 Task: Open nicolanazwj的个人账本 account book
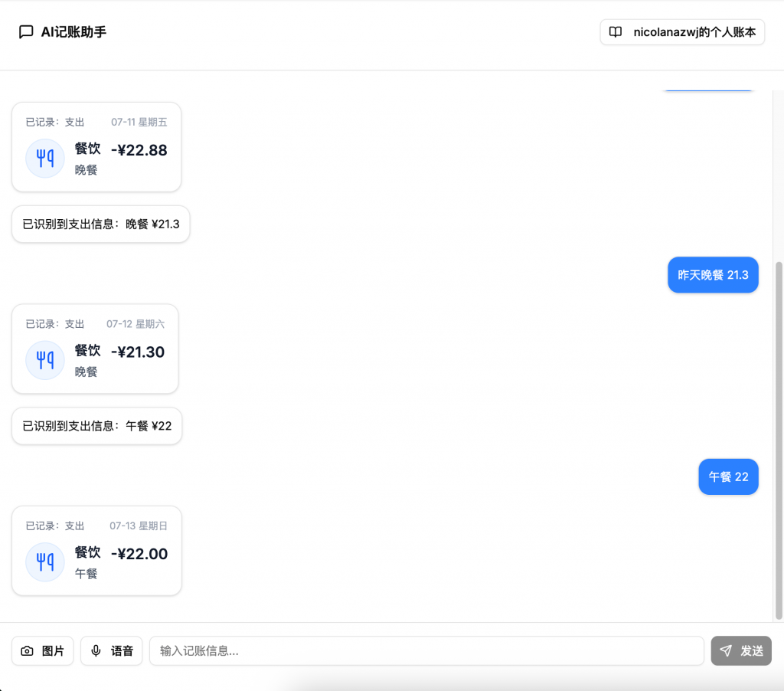(682, 32)
